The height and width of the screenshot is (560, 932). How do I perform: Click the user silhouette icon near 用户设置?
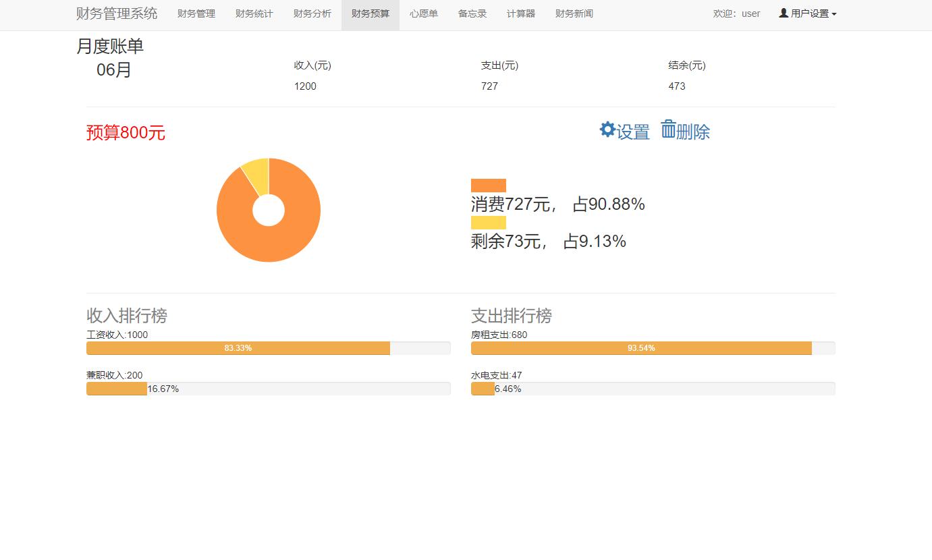pyautogui.click(x=782, y=13)
